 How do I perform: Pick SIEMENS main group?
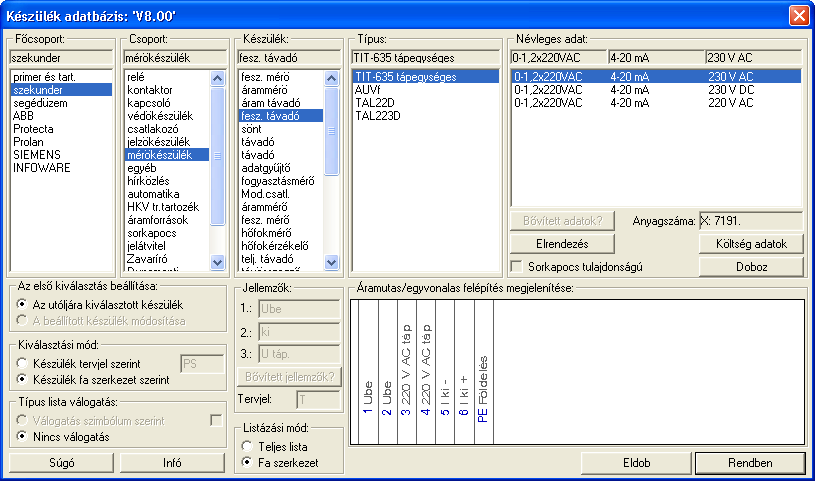(61, 155)
